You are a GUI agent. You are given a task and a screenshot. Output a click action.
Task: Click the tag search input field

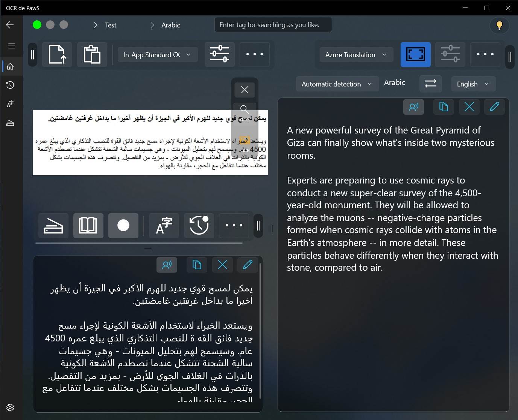pyautogui.click(x=273, y=25)
